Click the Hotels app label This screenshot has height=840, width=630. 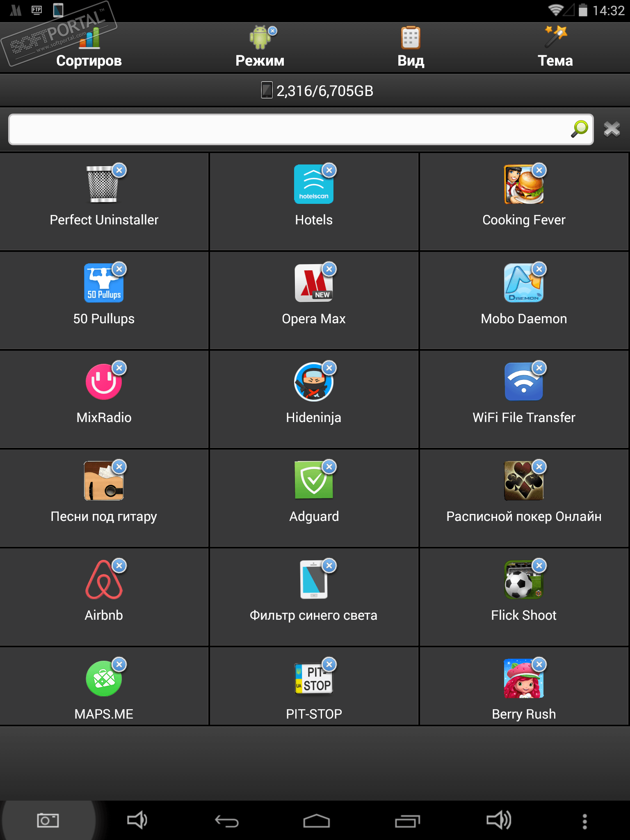tap(314, 220)
